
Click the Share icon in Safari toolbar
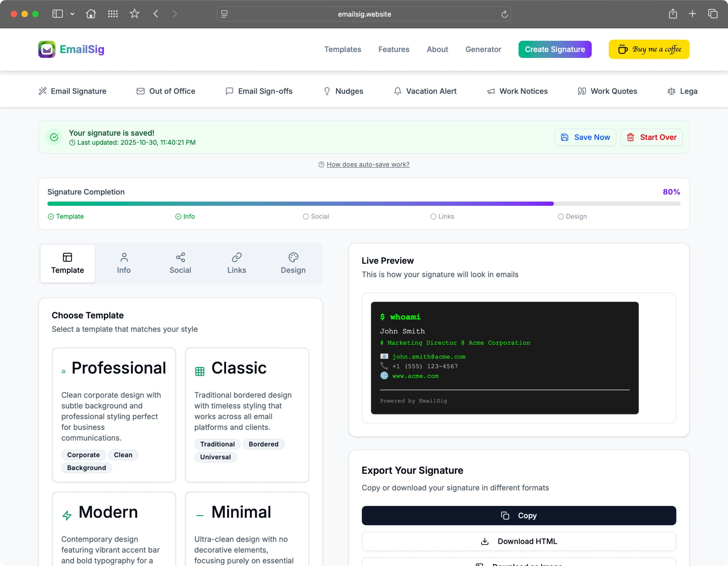click(x=673, y=14)
